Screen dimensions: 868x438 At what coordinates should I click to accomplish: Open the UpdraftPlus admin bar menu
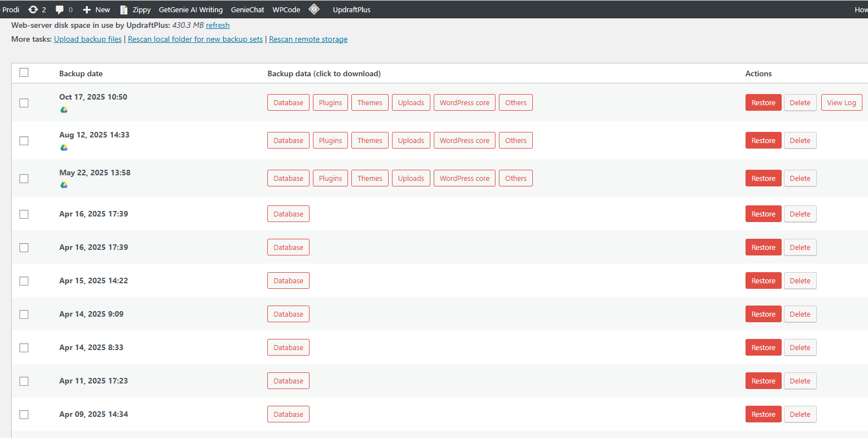coord(351,9)
